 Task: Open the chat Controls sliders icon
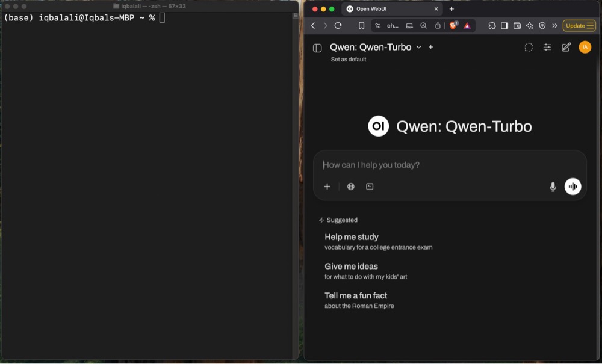pos(547,47)
